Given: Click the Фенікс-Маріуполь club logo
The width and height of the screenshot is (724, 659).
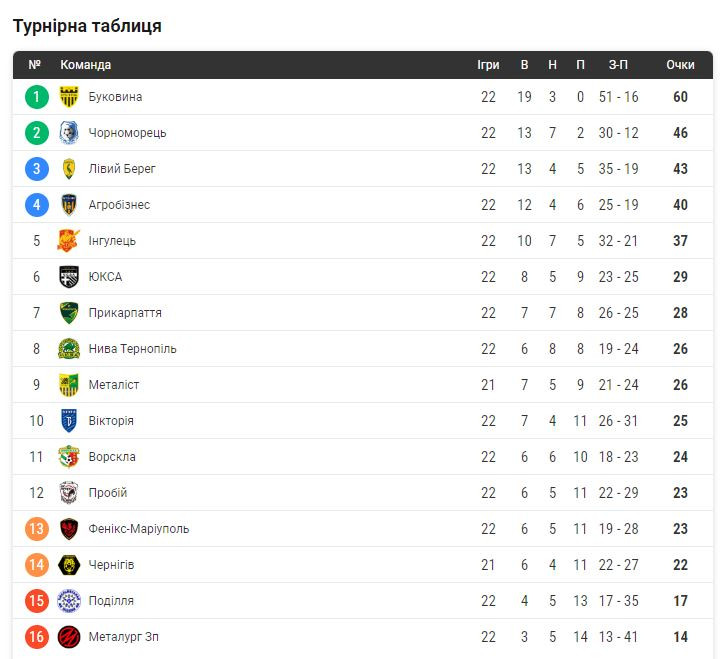Looking at the screenshot, I should pos(69,529).
